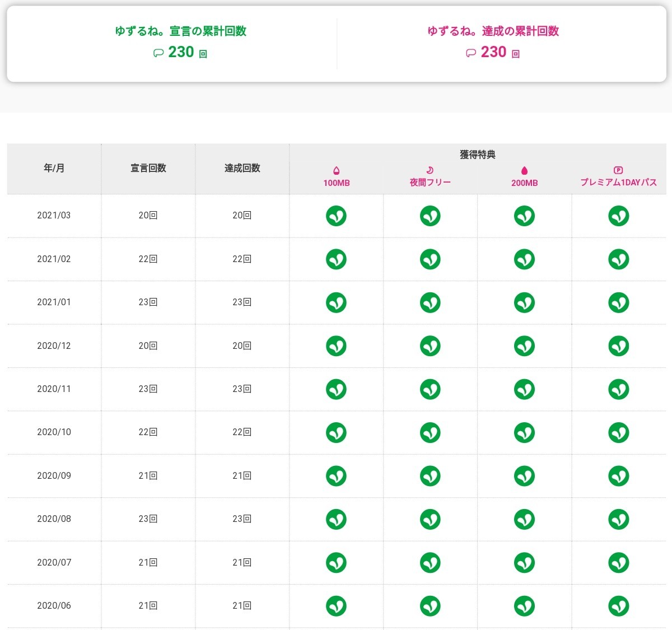
Task: Click the 宣言回数 column header
Action: 148,168
